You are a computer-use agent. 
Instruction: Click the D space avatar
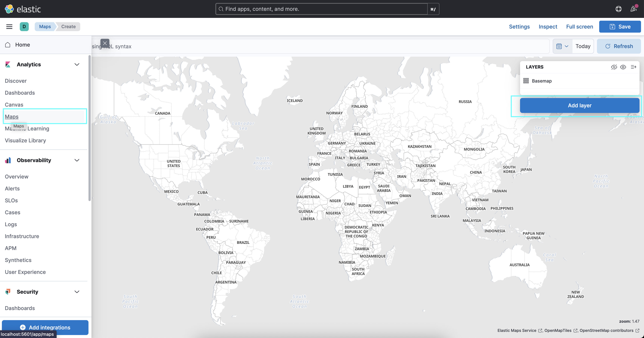(x=24, y=26)
